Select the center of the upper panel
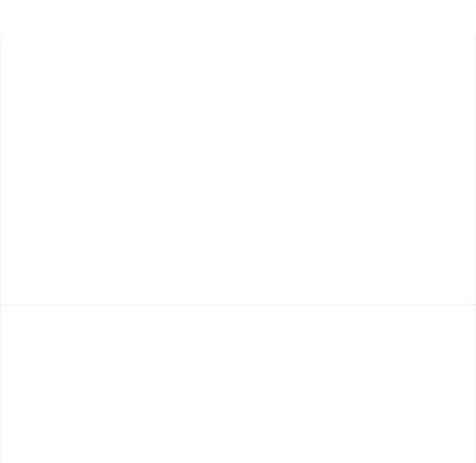 click(238, 169)
